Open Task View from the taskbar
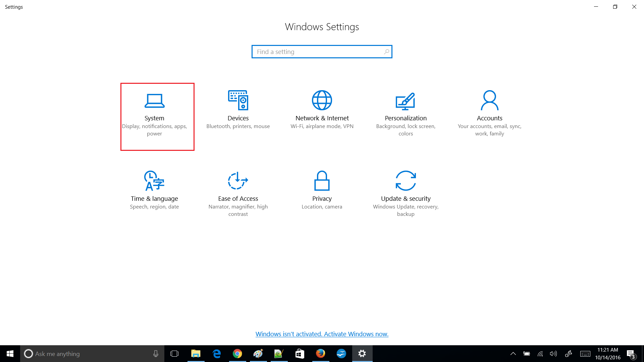This screenshot has height=362, width=644. click(174, 354)
